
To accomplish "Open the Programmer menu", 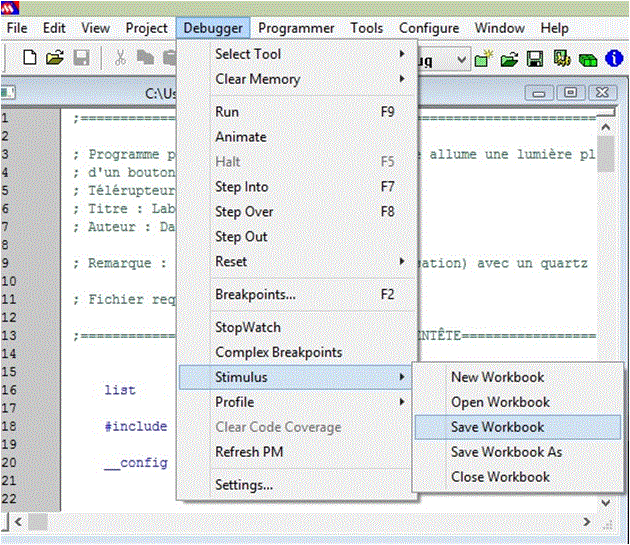I will (296, 28).
